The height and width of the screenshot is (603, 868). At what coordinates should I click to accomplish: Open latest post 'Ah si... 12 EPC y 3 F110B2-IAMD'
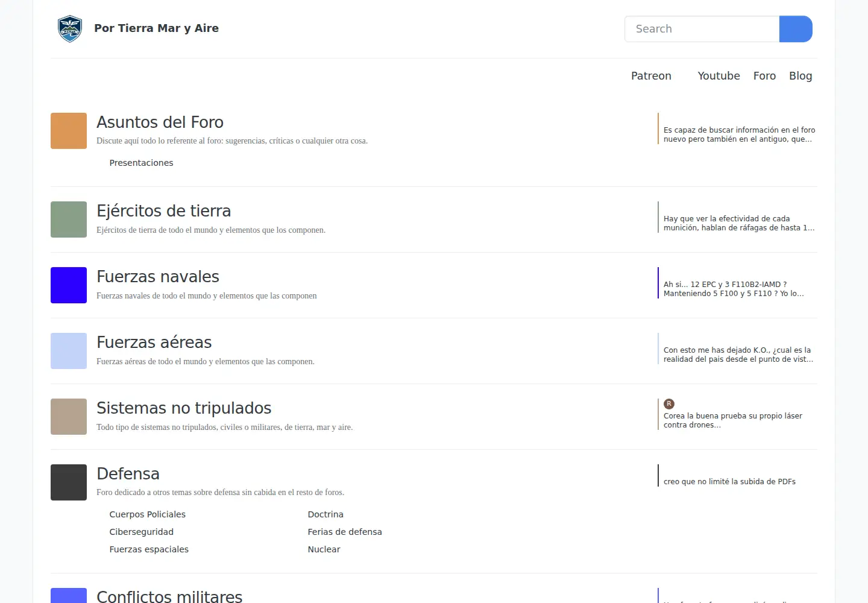(x=734, y=289)
